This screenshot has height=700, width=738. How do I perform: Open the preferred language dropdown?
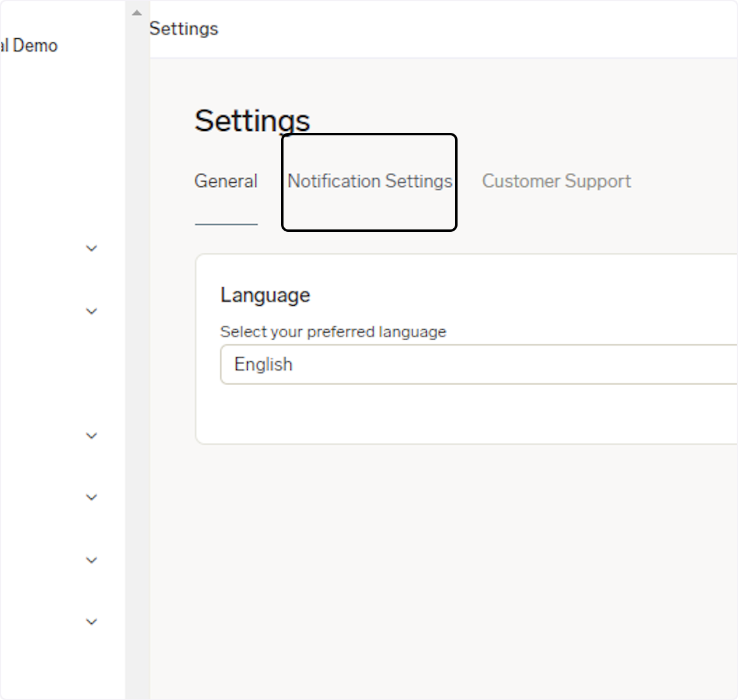click(480, 364)
